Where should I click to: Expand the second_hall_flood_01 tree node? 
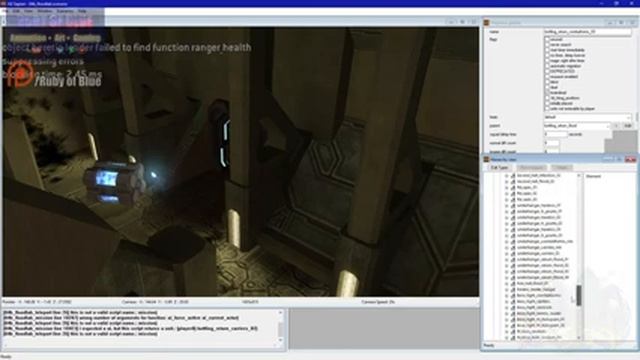pos(507,181)
